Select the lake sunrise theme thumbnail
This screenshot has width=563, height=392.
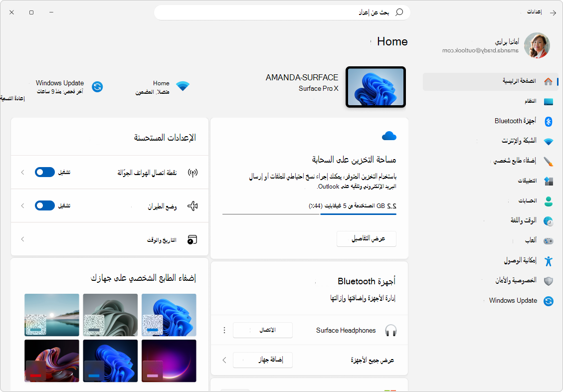click(52, 315)
